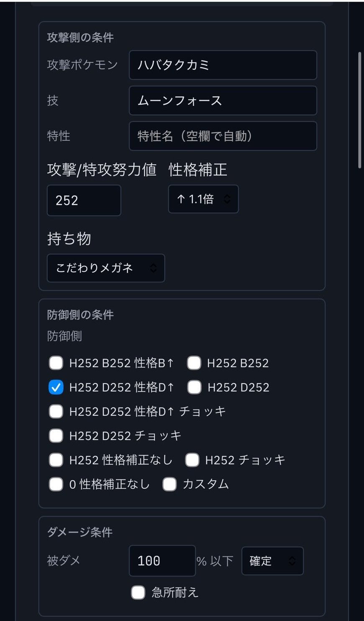This screenshot has width=364, height=621.
Task: Uncheck the H252 D252 性格D↑ preset
Action: coord(56,387)
